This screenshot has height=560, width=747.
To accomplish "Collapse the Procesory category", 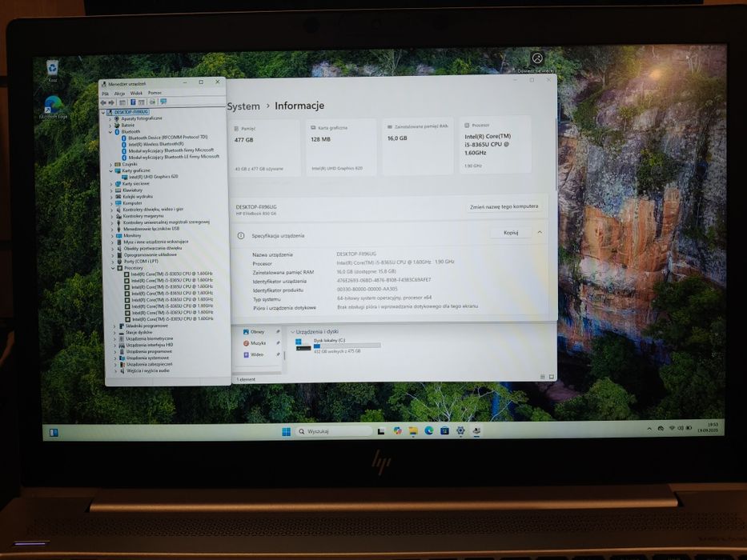I will (114, 268).
